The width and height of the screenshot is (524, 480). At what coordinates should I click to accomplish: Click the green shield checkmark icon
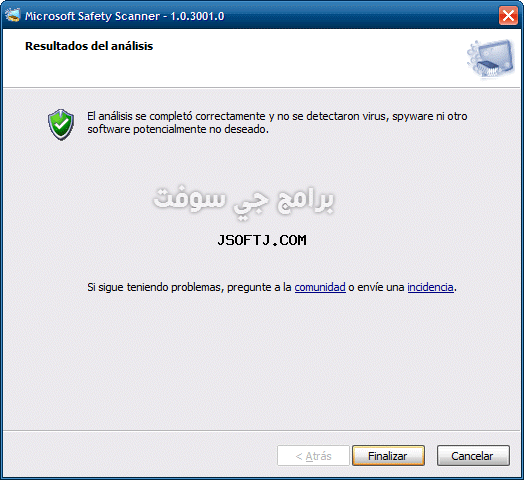[60, 124]
